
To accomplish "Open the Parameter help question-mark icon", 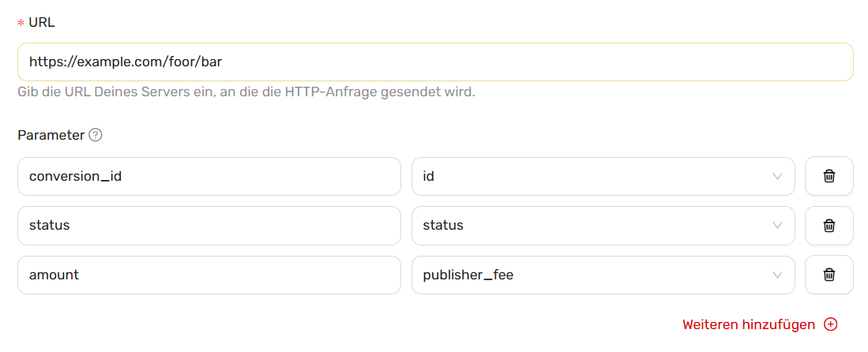I will click(96, 135).
